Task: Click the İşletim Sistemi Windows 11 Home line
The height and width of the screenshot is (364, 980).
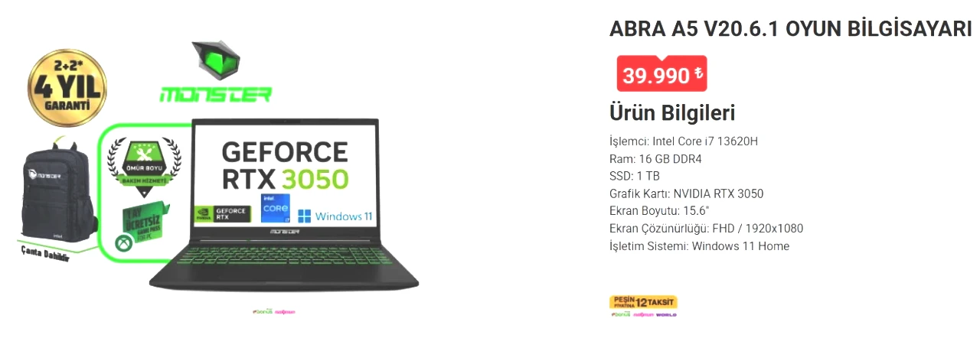Action: (699, 246)
